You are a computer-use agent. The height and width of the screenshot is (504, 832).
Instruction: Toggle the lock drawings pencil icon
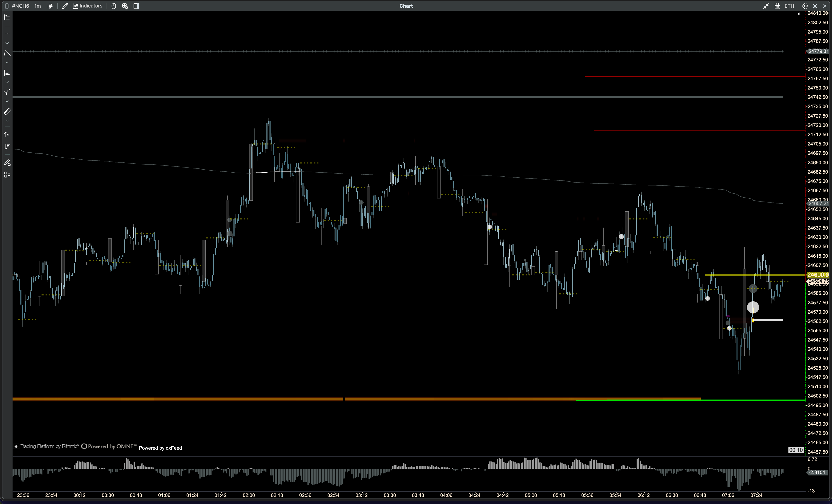tap(7, 163)
